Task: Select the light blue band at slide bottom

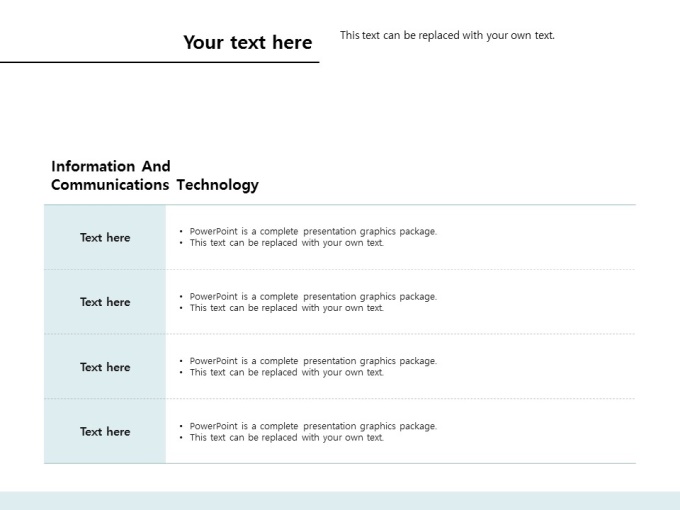Action: (340, 500)
